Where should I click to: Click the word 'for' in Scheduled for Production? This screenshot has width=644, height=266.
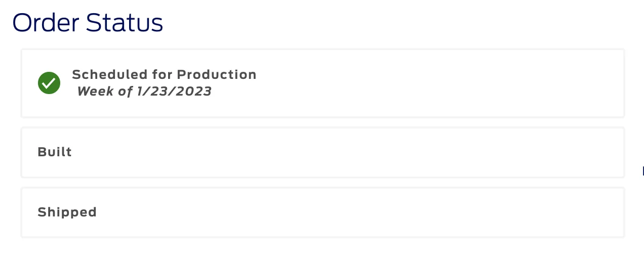(x=162, y=74)
